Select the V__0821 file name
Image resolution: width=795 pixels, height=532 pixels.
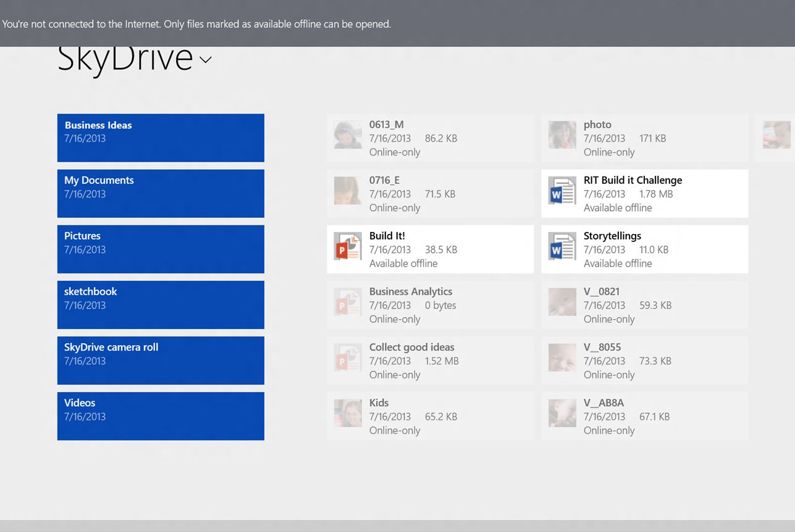pyautogui.click(x=602, y=291)
